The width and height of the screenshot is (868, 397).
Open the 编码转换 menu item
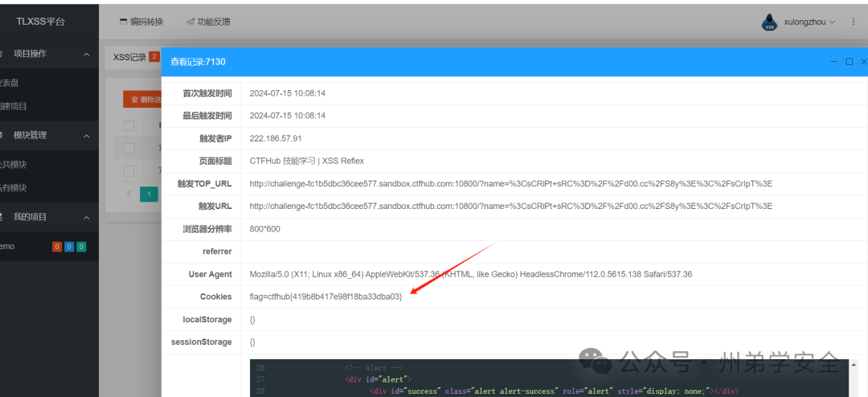click(141, 23)
